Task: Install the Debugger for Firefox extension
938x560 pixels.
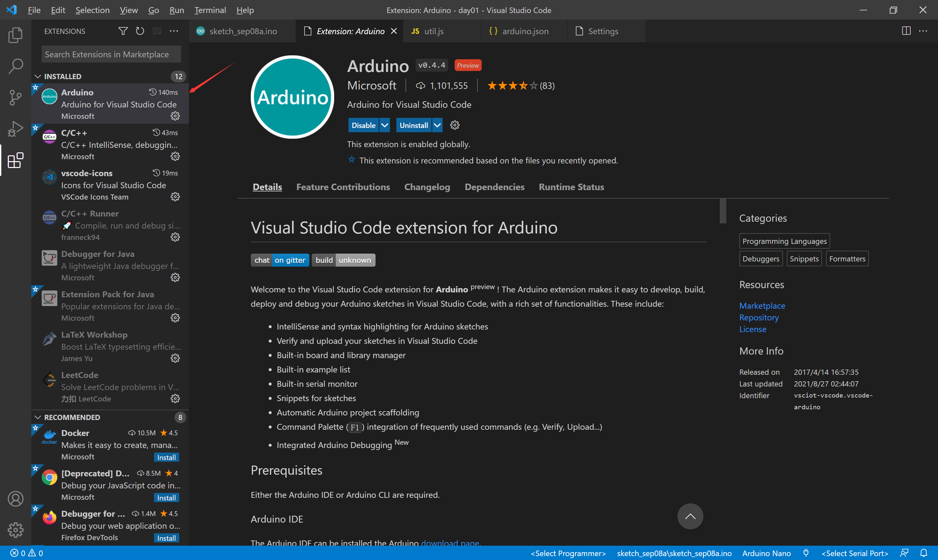Action: tap(166, 538)
